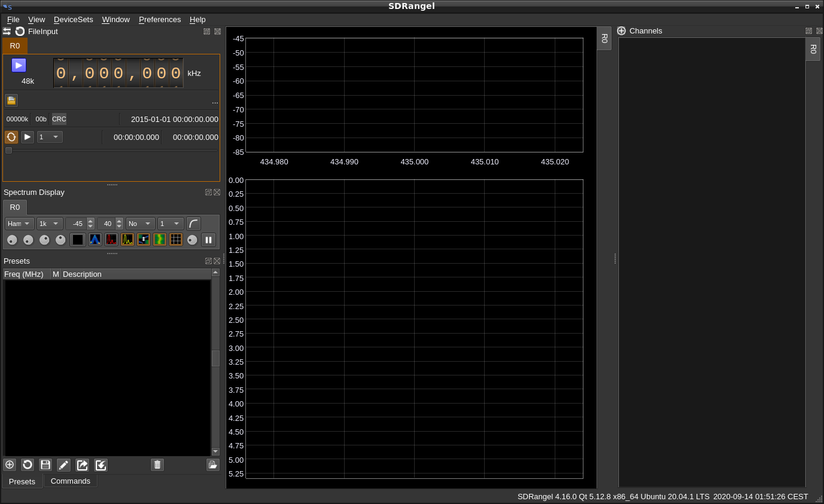Click the first spectrum dial knob
The width and height of the screenshot is (824, 504).
12,240
